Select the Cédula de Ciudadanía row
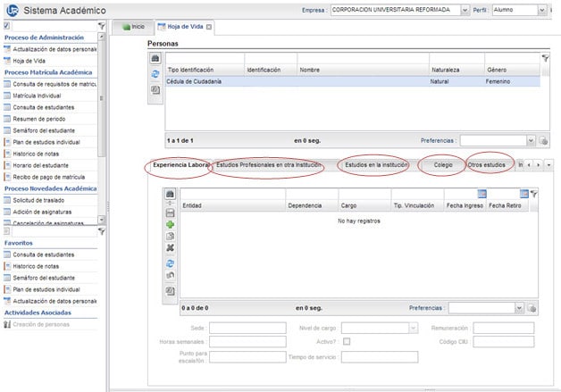Viewport: 561px width, 392px height. (x=353, y=81)
